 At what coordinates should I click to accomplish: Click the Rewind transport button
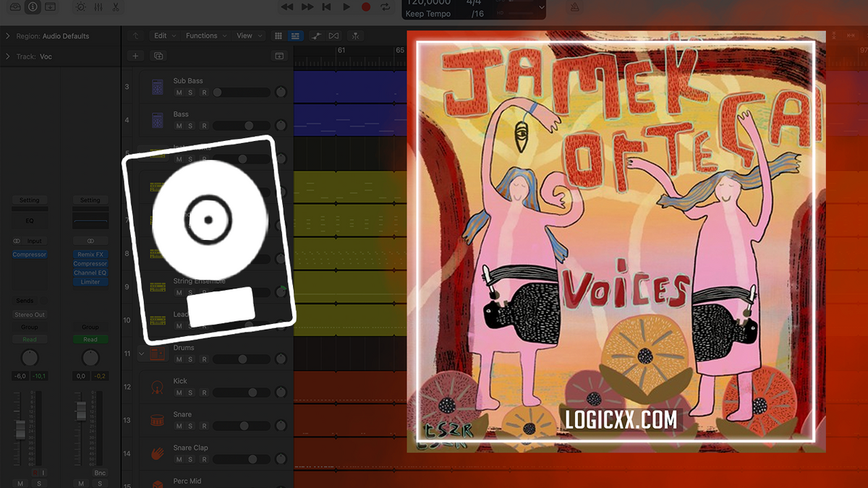(287, 7)
